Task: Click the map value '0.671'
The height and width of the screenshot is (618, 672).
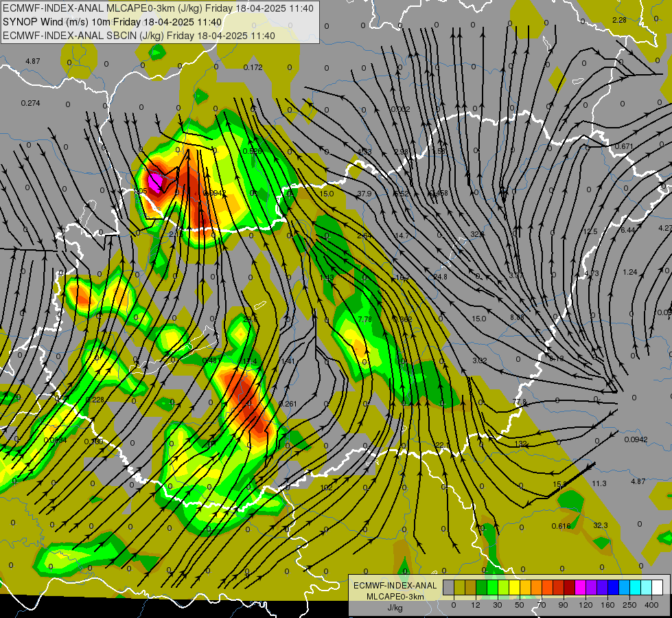Action: click(624, 146)
